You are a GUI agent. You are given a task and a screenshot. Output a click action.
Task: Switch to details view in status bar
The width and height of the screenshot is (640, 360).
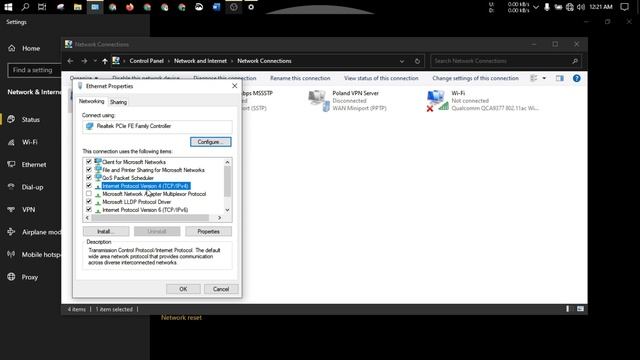pos(568,309)
